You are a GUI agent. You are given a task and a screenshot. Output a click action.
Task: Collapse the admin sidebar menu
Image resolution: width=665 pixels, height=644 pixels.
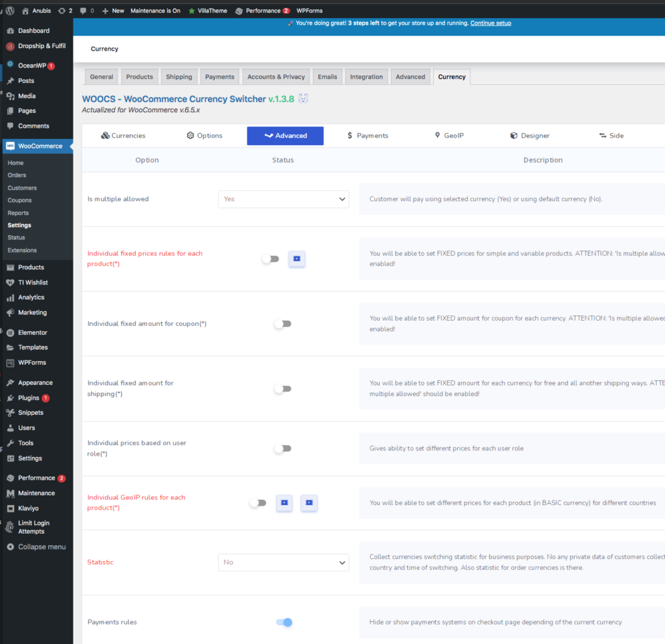coord(36,547)
